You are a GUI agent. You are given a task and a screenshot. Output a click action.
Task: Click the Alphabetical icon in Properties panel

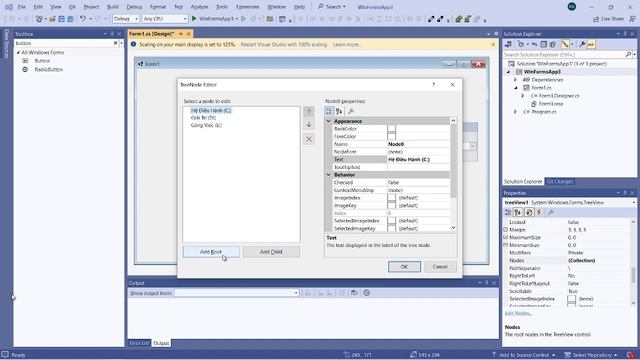tap(518, 212)
